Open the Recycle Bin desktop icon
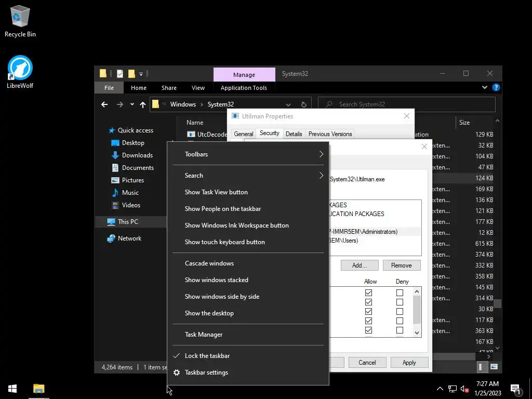The image size is (532, 399). tap(20, 21)
